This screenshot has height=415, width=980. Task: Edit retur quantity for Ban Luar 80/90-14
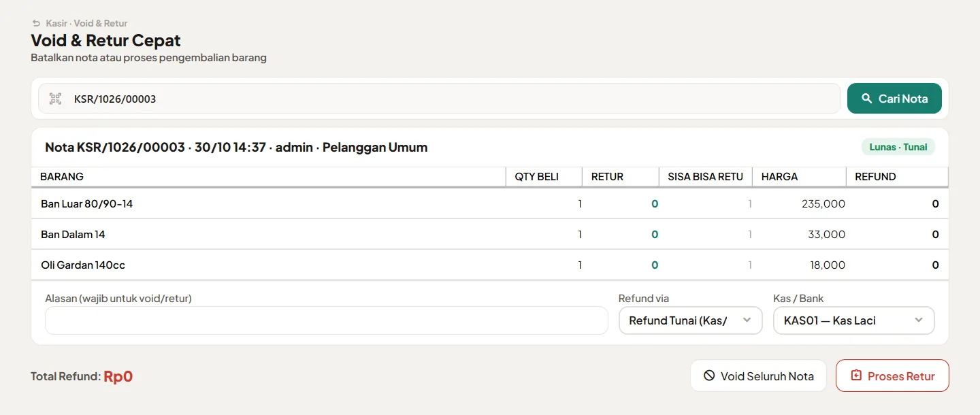point(621,203)
